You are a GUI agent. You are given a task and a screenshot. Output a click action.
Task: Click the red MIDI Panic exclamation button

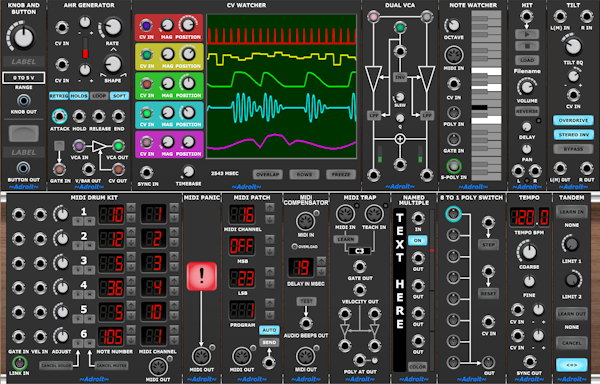[202, 276]
